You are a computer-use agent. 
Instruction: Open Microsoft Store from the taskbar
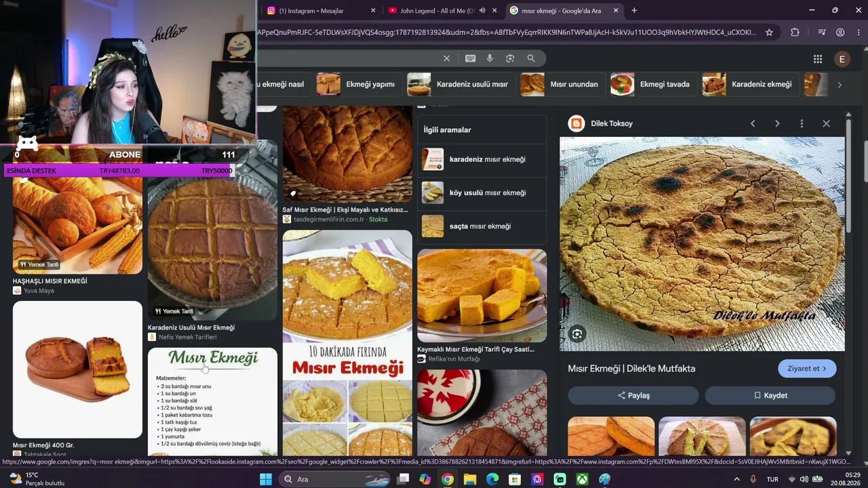[515, 479]
